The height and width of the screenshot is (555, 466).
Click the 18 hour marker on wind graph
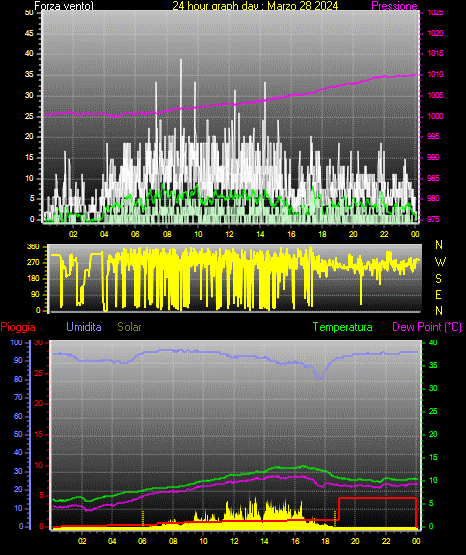click(x=322, y=234)
